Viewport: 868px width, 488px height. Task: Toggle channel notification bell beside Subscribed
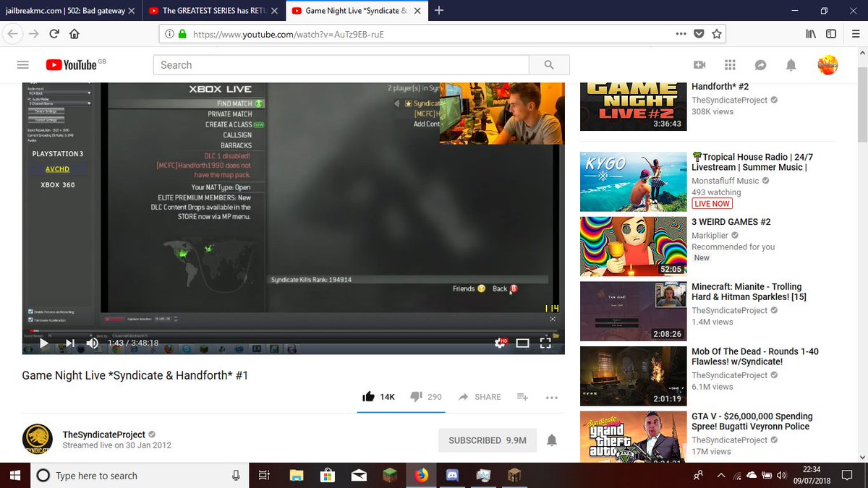click(x=552, y=440)
